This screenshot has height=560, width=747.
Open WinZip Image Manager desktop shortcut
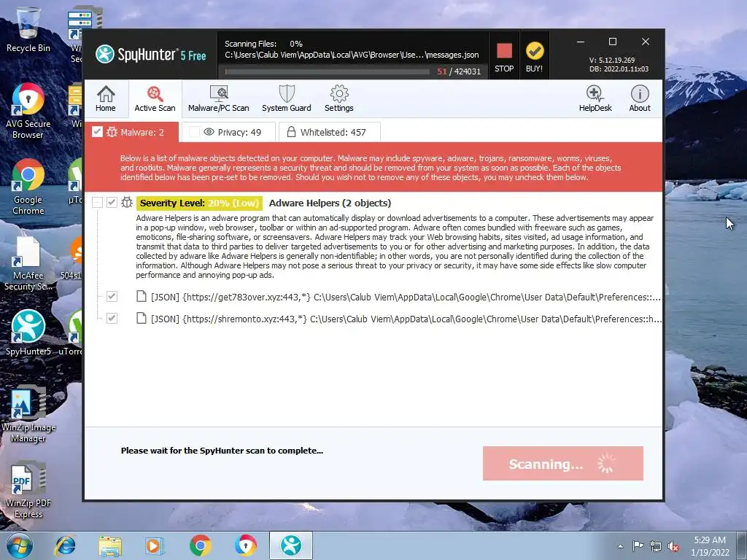click(x=28, y=413)
